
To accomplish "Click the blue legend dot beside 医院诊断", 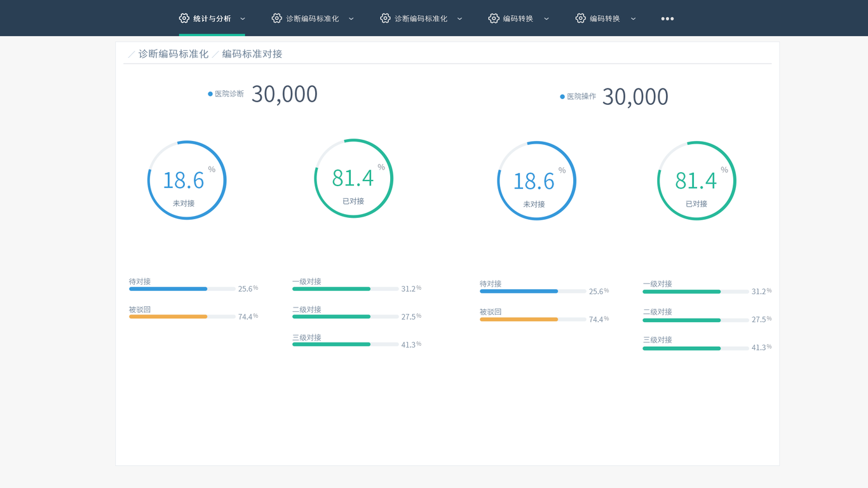I will point(210,94).
